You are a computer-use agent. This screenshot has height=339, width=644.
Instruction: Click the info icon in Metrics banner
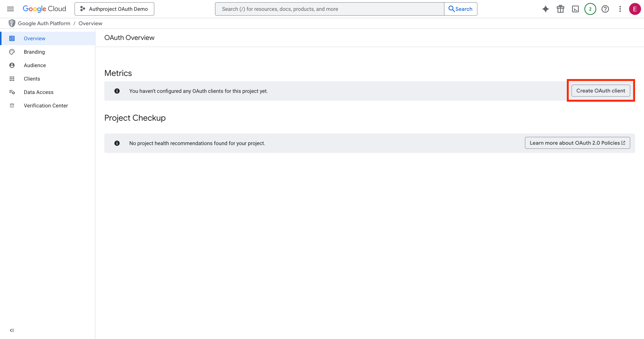(x=117, y=91)
